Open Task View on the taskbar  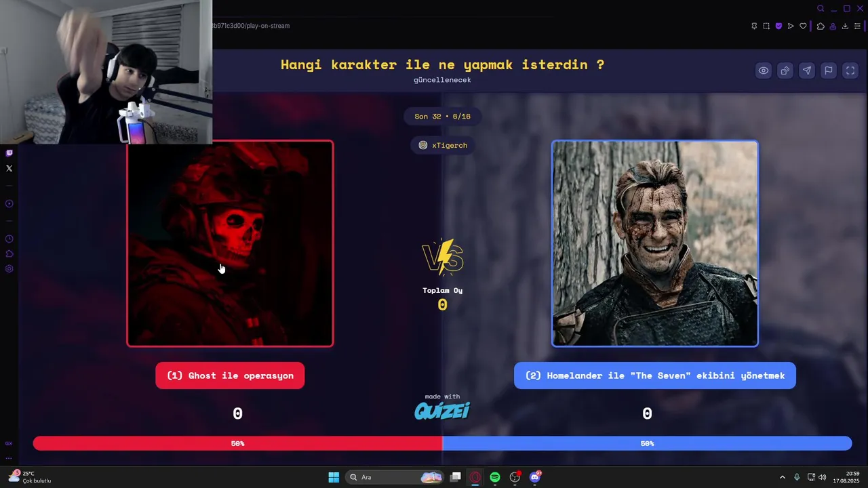point(456,477)
